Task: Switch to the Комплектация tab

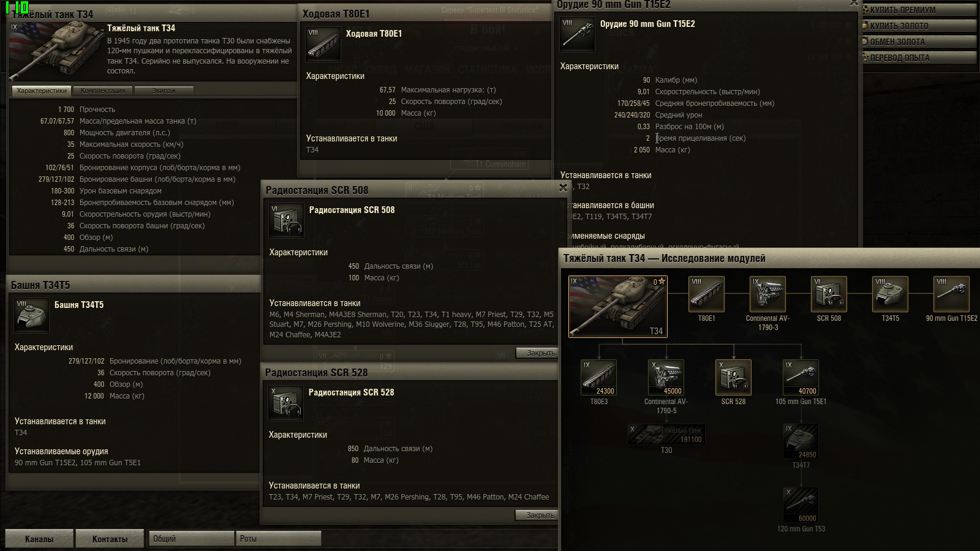Action: click(x=103, y=91)
